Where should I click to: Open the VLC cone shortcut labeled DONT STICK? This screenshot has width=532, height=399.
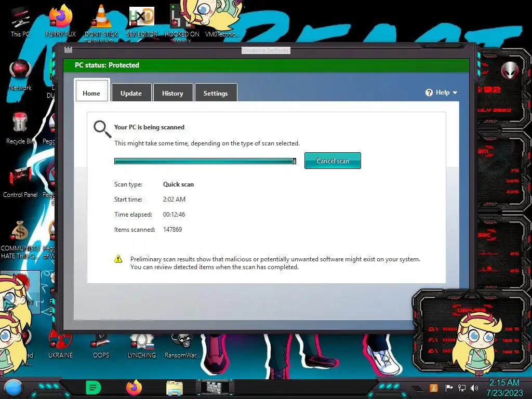point(101,23)
